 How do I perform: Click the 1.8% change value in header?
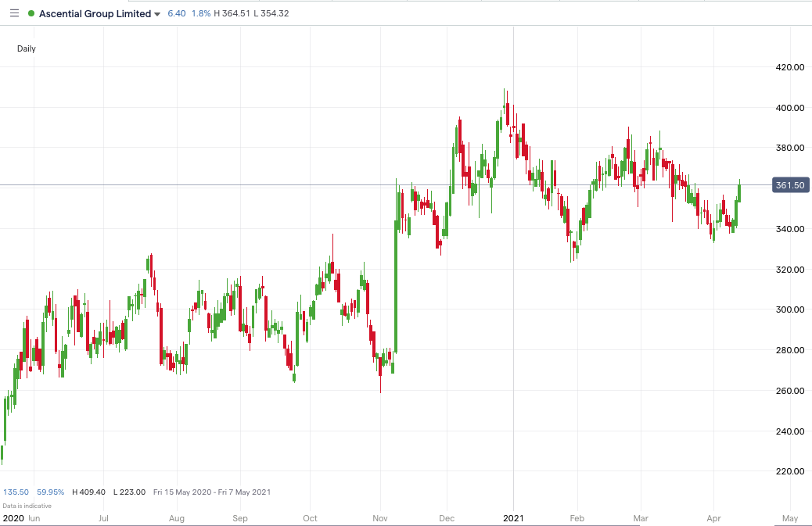click(x=200, y=13)
